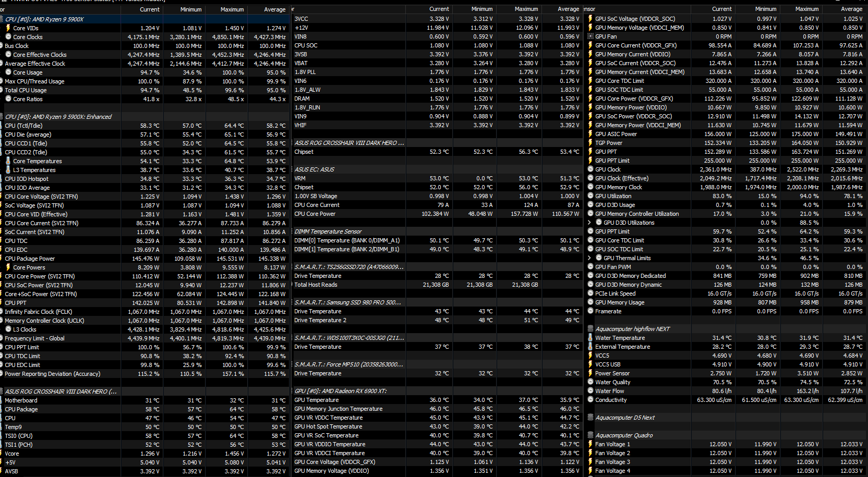Click the 145.476 W current value

click(x=146, y=259)
